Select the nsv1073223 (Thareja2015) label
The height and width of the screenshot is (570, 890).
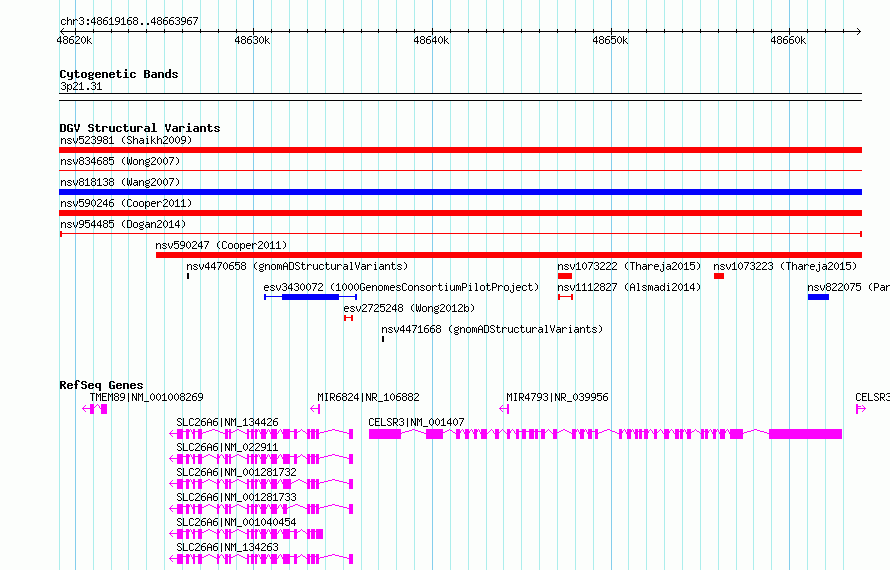785,266
